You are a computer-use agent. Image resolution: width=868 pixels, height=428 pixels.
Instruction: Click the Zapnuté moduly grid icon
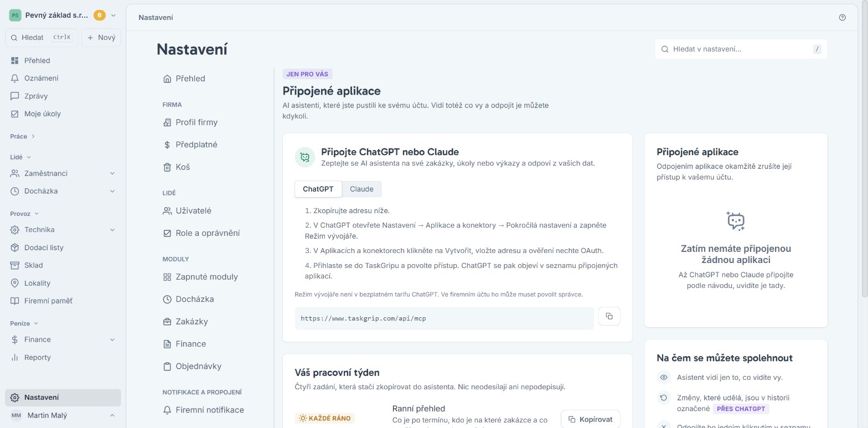pos(167,277)
